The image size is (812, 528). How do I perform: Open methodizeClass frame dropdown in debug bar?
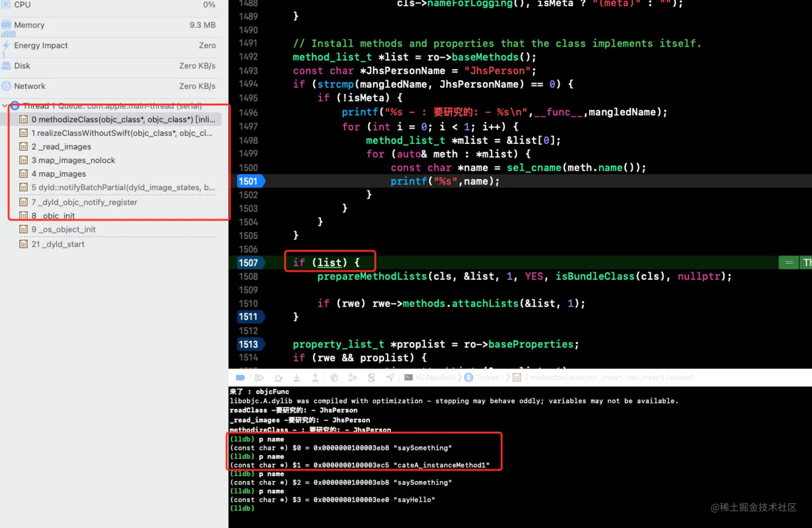click(x=603, y=378)
